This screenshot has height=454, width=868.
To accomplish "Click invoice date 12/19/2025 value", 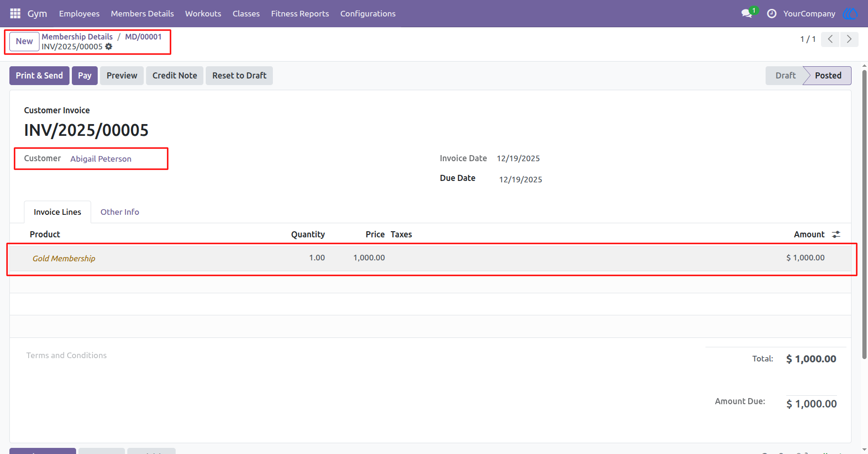I will [x=518, y=158].
